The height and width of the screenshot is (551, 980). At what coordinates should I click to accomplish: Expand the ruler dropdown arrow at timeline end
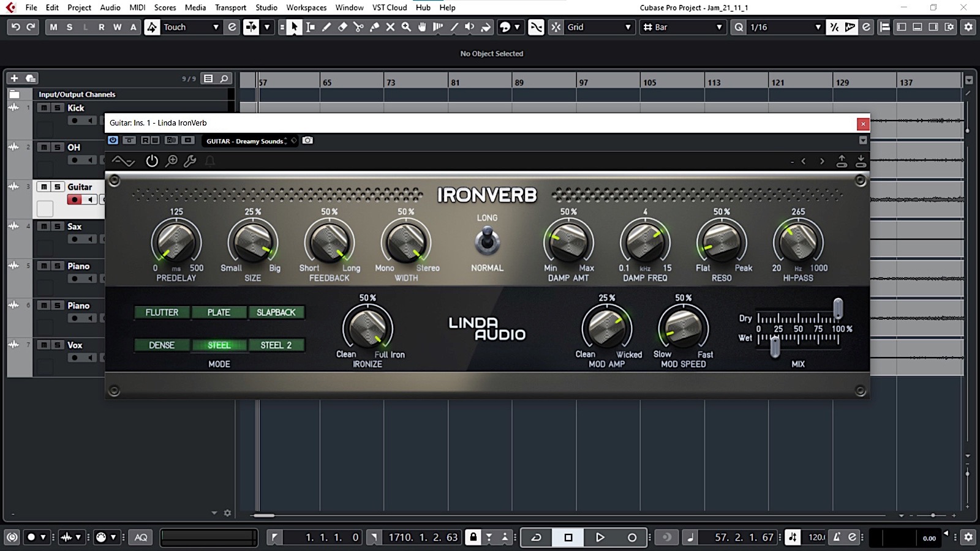(x=969, y=80)
